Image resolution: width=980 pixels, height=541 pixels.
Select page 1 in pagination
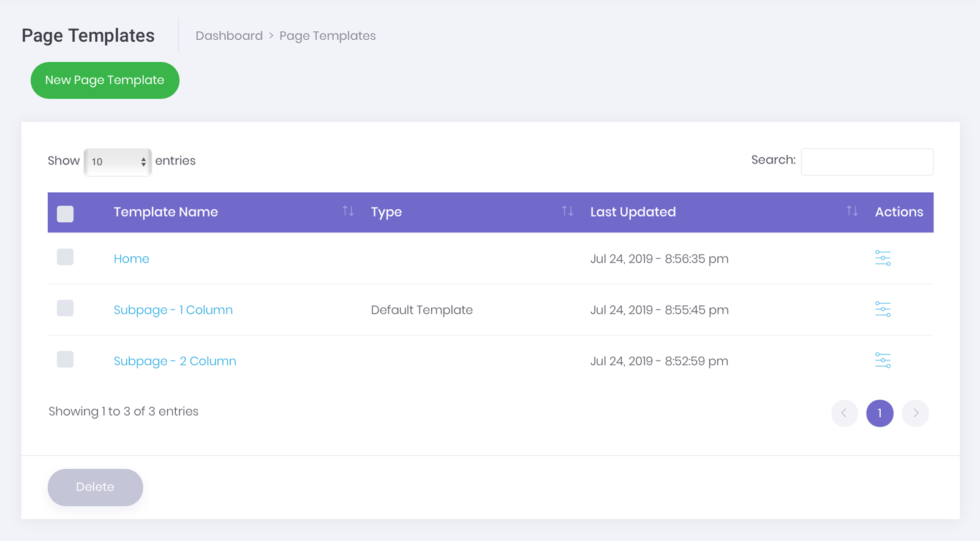tap(880, 413)
